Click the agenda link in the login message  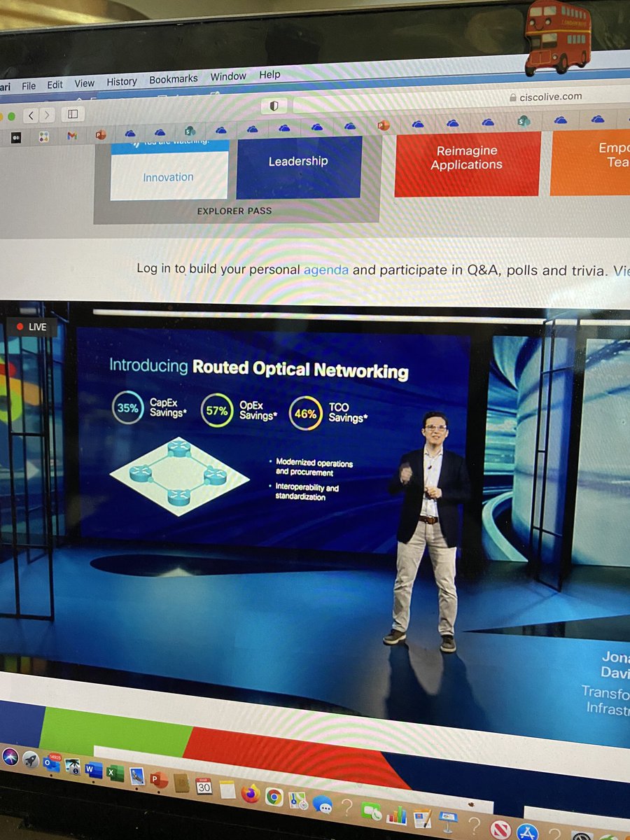click(x=328, y=269)
